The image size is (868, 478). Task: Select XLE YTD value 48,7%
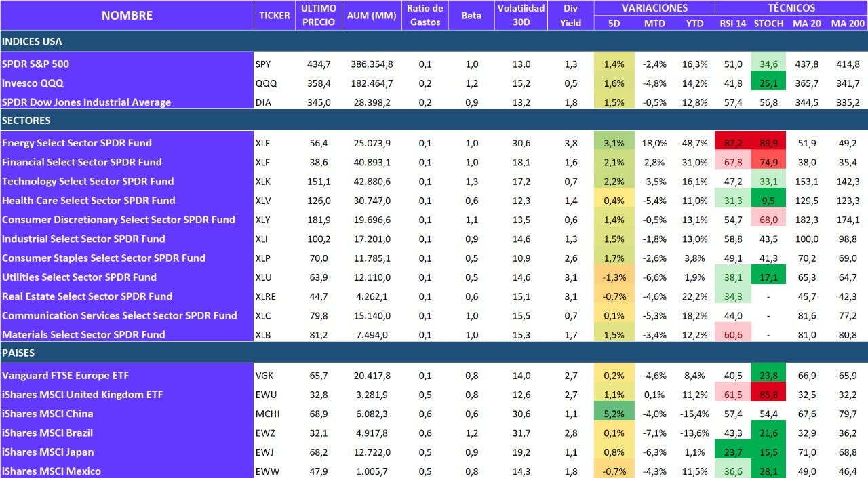[x=694, y=143]
